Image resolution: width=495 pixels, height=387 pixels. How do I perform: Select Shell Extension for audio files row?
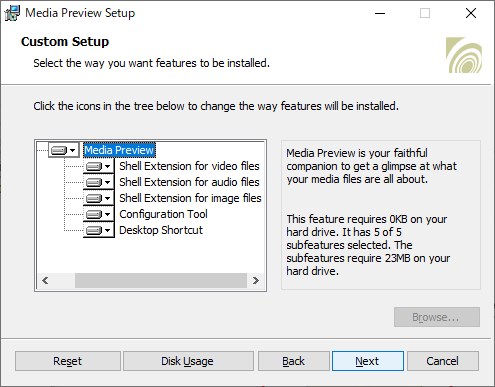[189, 182]
